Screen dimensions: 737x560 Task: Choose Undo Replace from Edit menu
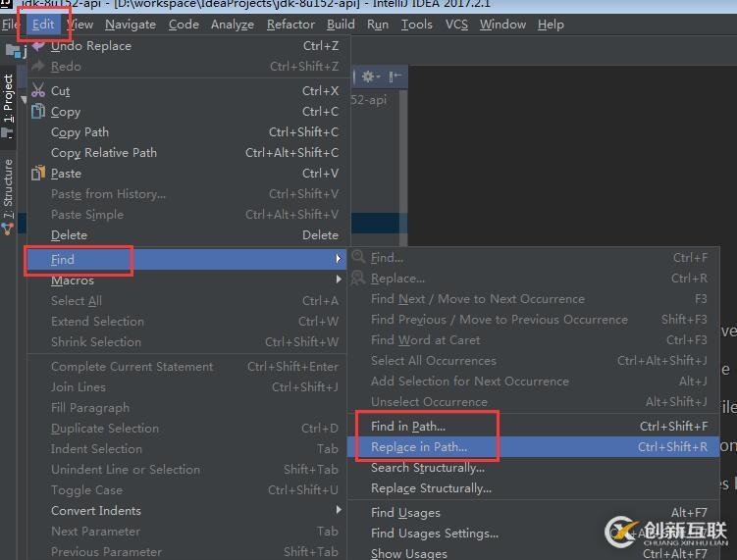[x=188, y=45]
